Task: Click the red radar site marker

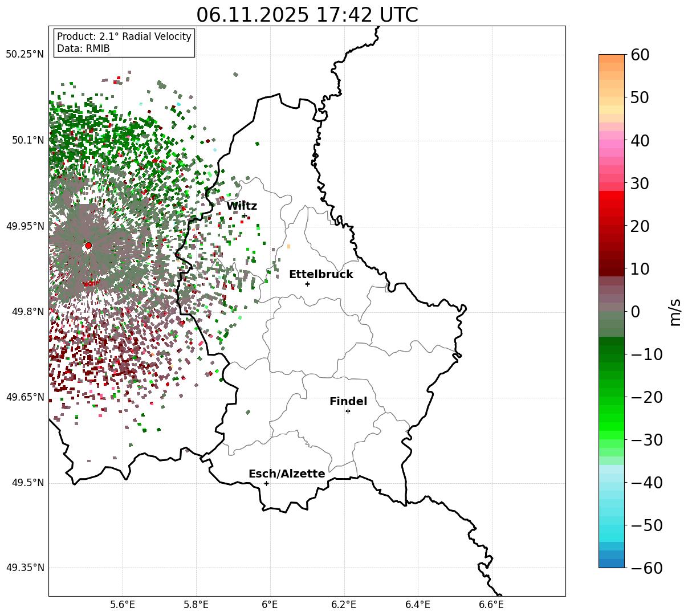Action: [x=88, y=246]
